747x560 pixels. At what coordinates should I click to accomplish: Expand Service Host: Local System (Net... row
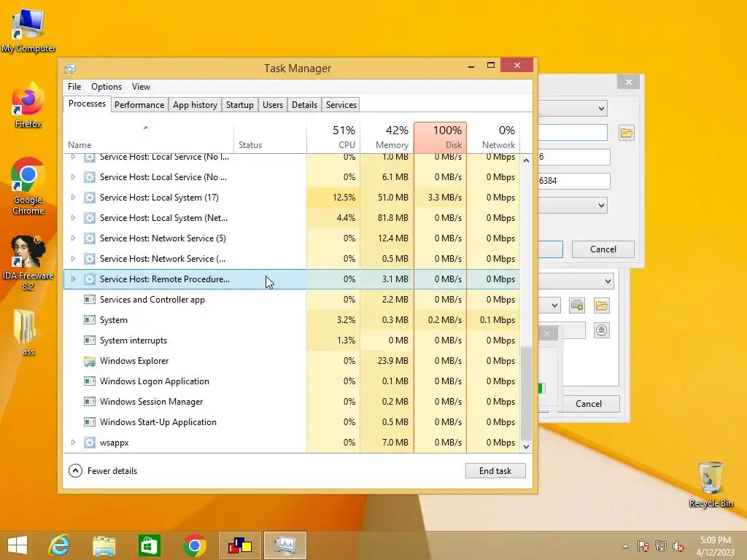pos(73,217)
